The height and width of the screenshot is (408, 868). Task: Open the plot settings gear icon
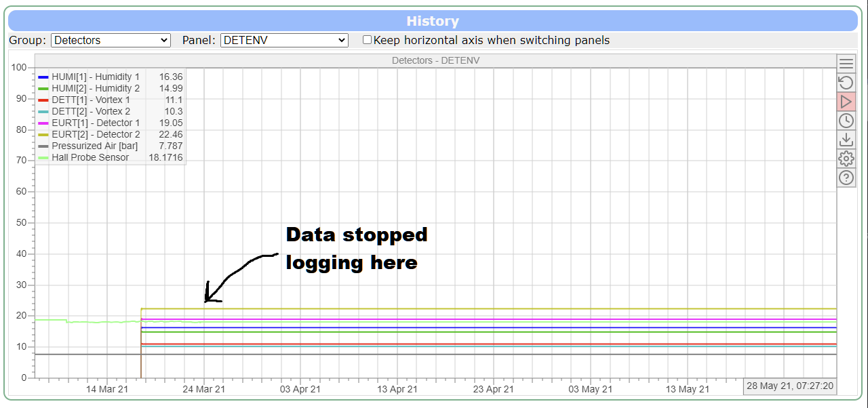pos(846,159)
